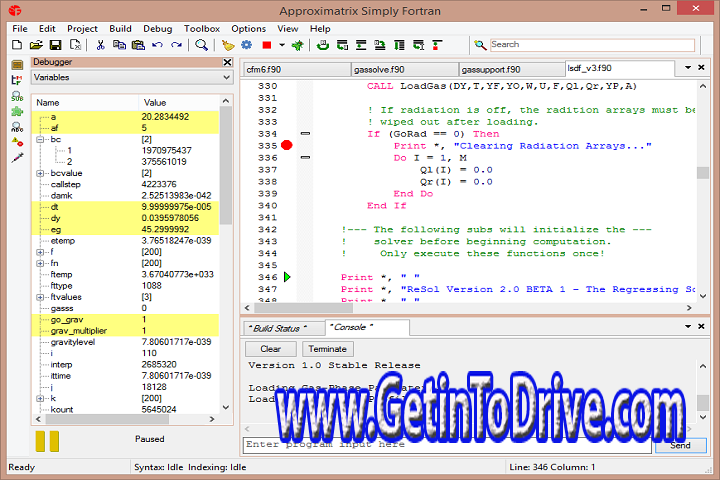Save the file with floppy disk icon

pyautogui.click(x=56, y=45)
